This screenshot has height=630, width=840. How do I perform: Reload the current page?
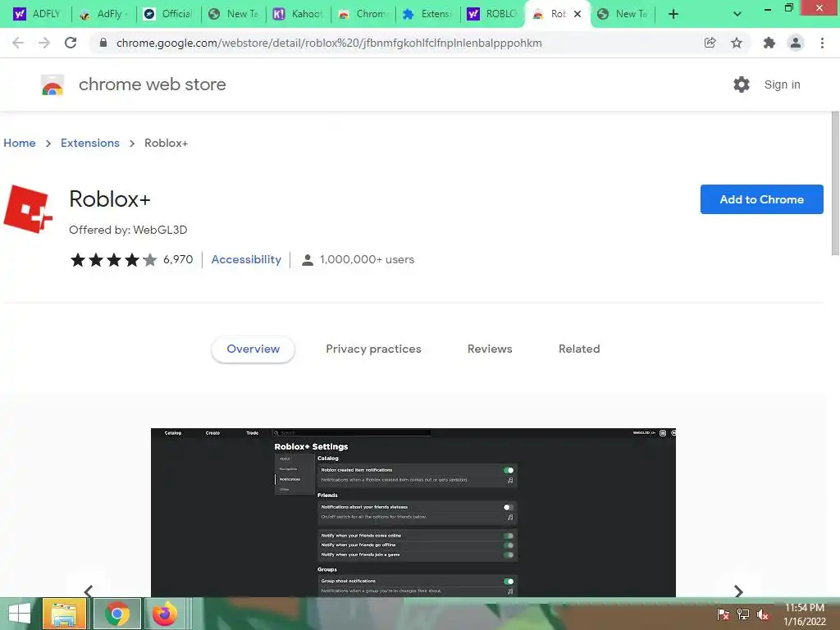[71, 43]
